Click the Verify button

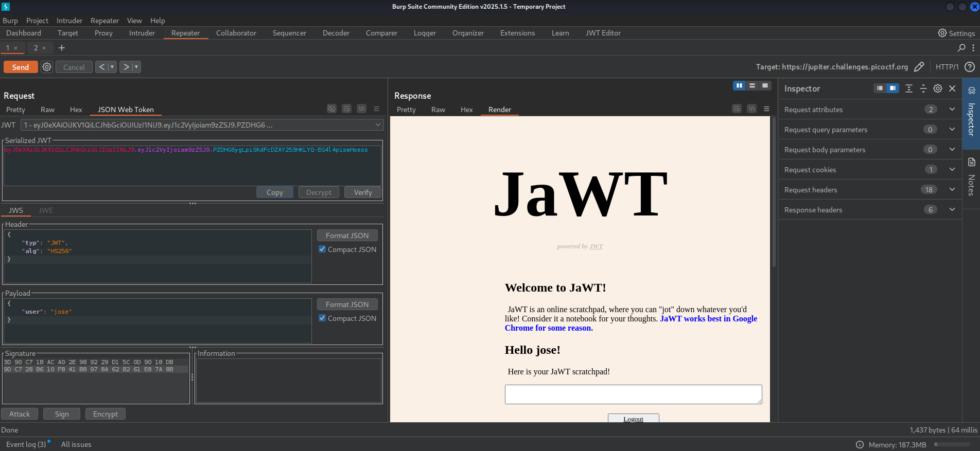(x=363, y=192)
